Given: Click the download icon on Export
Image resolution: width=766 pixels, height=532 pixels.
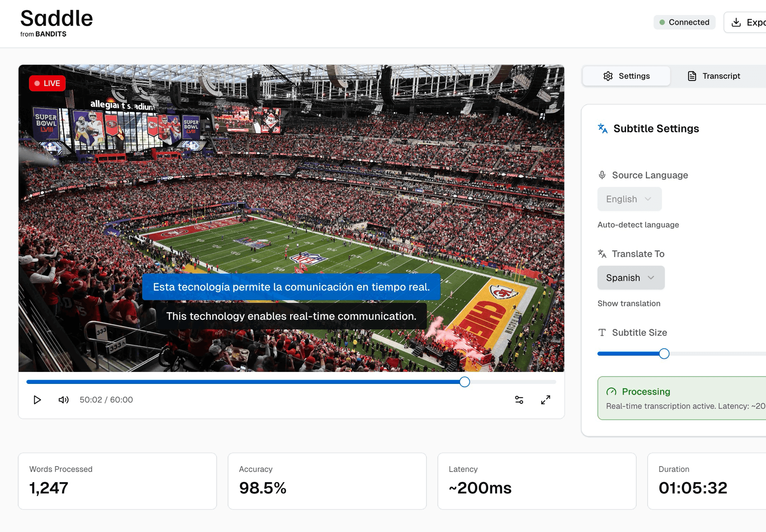Looking at the screenshot, I should 736,22.
